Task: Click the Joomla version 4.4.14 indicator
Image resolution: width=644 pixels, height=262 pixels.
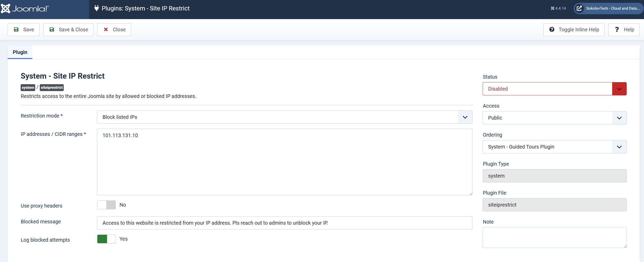Action: [x=558, y=8]
